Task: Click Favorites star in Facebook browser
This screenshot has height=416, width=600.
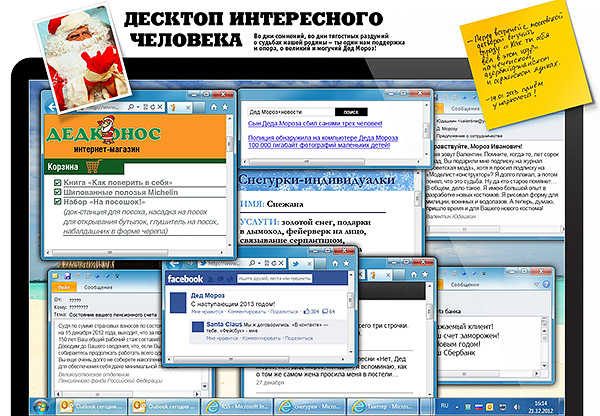Action: coord(346,263)
